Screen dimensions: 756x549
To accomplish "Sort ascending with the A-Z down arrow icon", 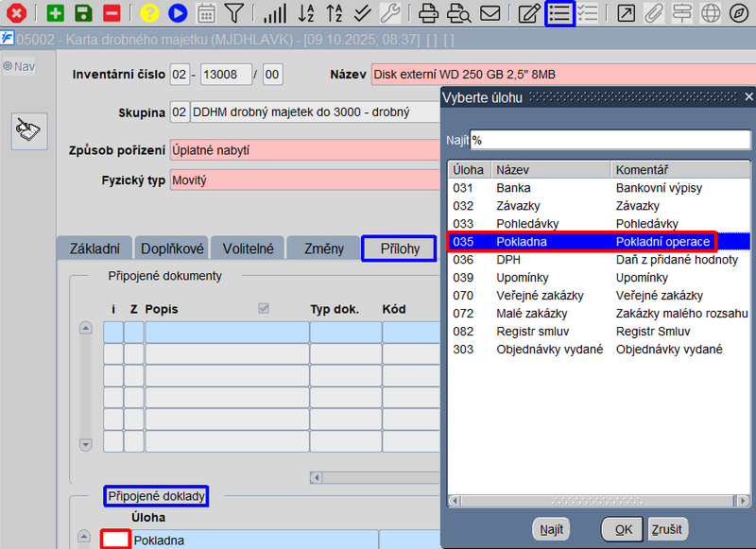I will [305, 13].
